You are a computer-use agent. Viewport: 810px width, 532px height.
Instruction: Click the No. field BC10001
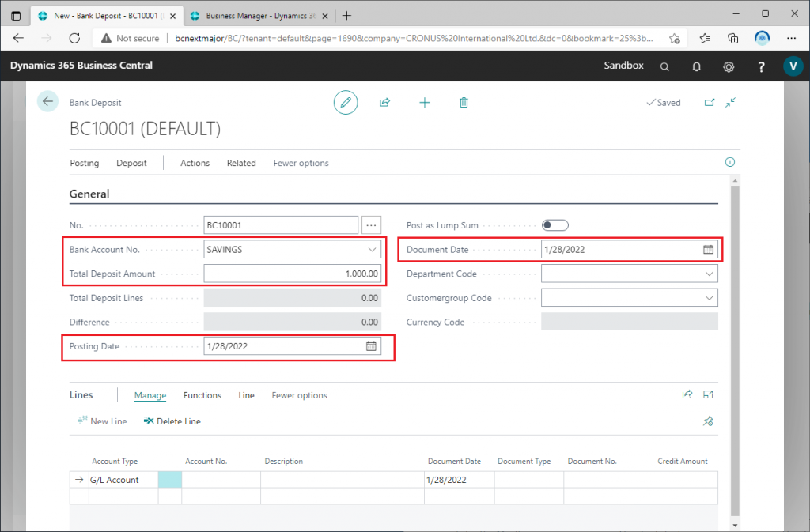point(281,225)
